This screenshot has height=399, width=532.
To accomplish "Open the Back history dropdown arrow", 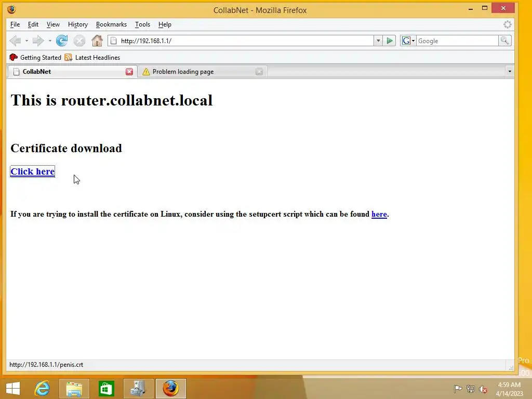I will [26, 41].
